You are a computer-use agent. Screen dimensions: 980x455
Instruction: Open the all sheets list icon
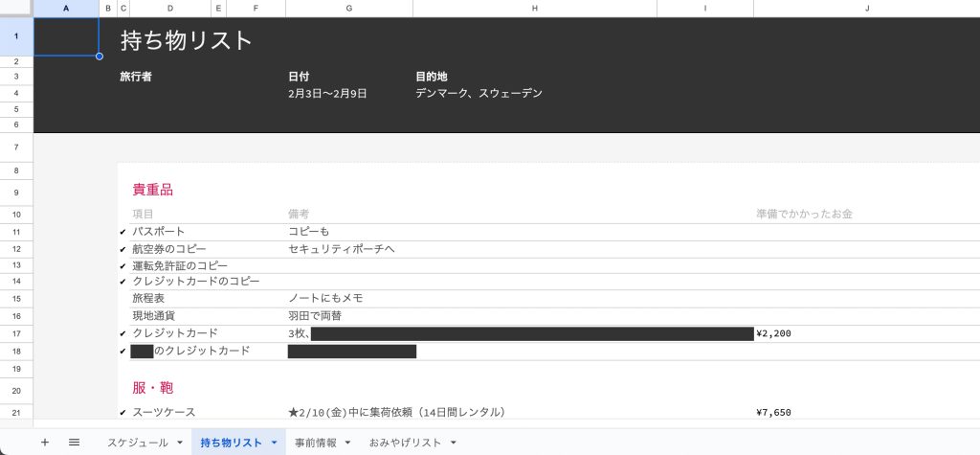point(74,443)
